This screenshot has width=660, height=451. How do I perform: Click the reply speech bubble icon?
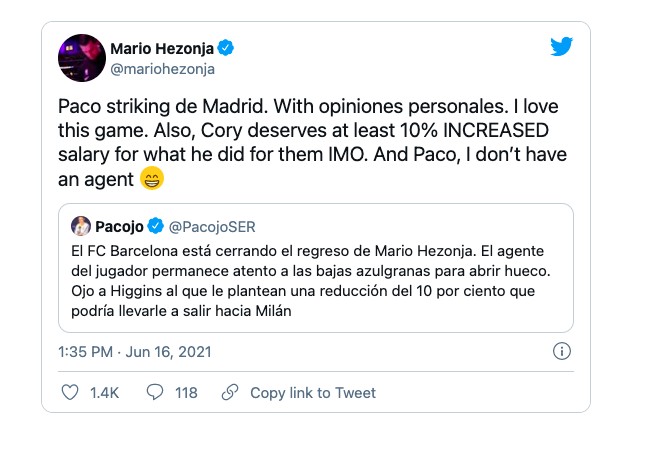155,393
